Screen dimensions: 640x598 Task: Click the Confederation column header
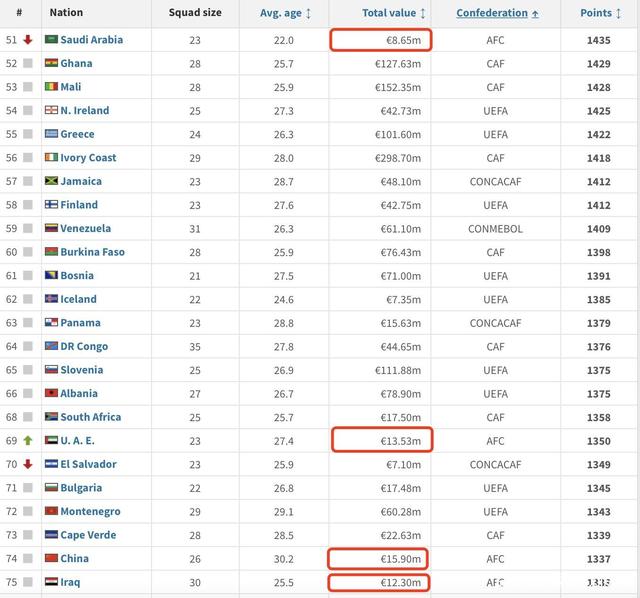pyautogui.click(x=492, y=13)
